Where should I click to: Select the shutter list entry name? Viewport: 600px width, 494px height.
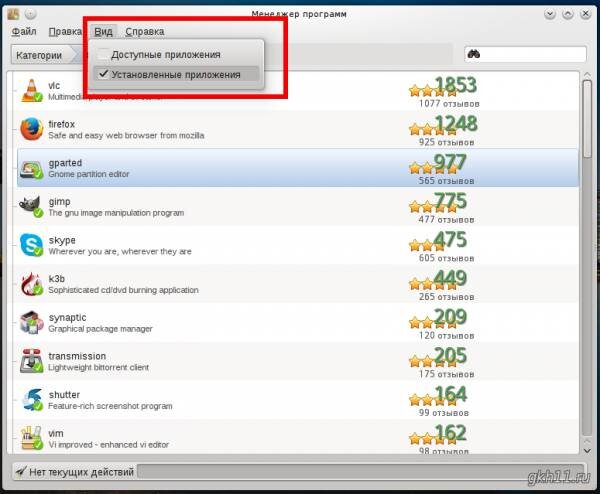[64, 395]
